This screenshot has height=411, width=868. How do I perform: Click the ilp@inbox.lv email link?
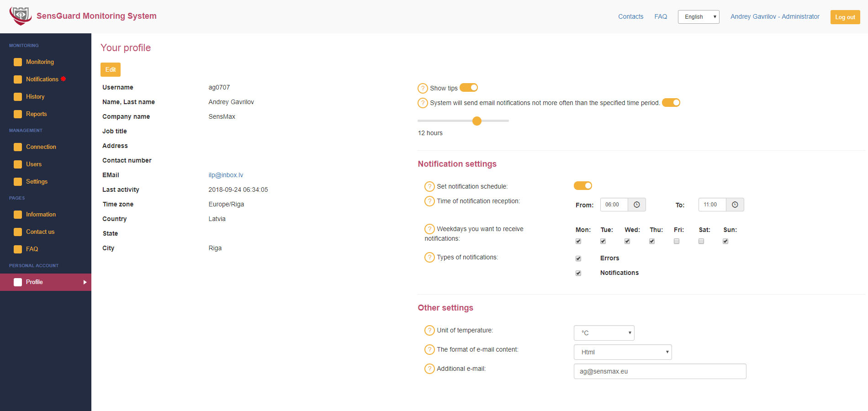[x=225, y=174]
